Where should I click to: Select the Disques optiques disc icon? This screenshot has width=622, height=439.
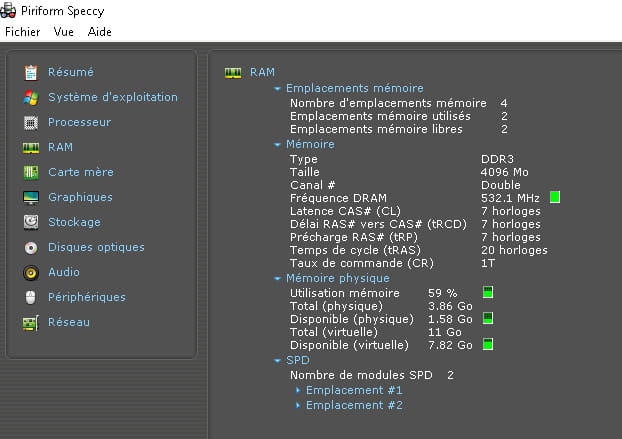31,247
